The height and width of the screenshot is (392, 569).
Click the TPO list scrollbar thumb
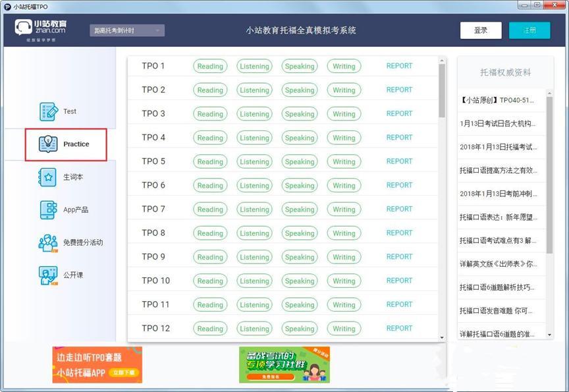[442, 91]
